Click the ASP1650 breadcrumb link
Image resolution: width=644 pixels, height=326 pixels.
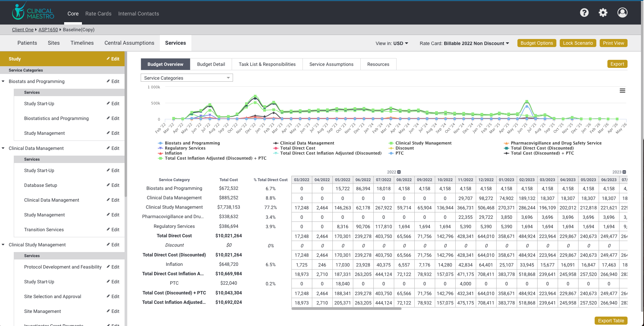pos(48,30)
